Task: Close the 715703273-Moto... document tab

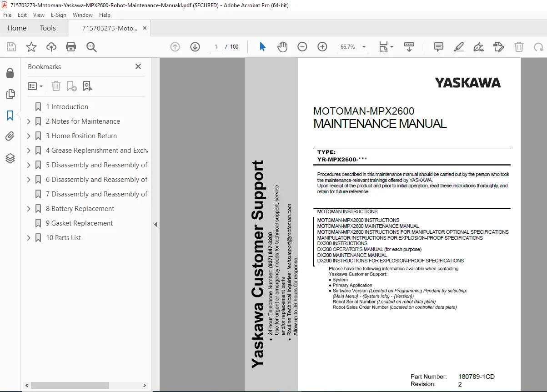Action: [145, 28]
